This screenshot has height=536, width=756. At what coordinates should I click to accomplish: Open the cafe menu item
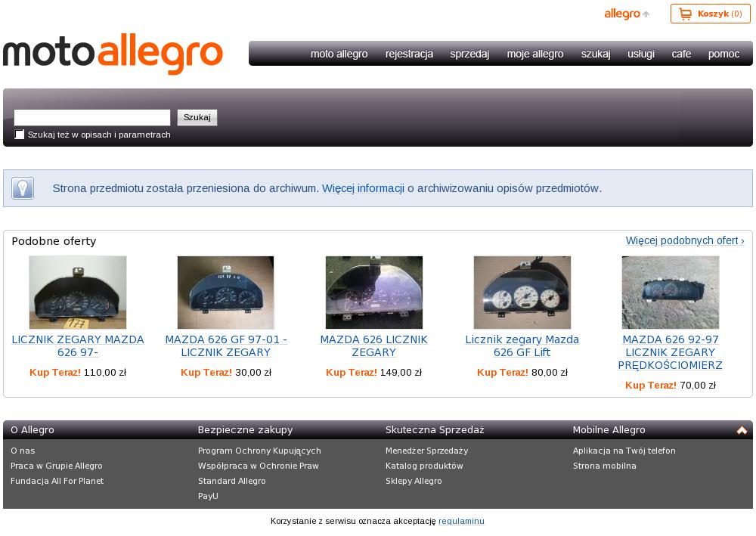pyautogui.click(x=681, y=54)
